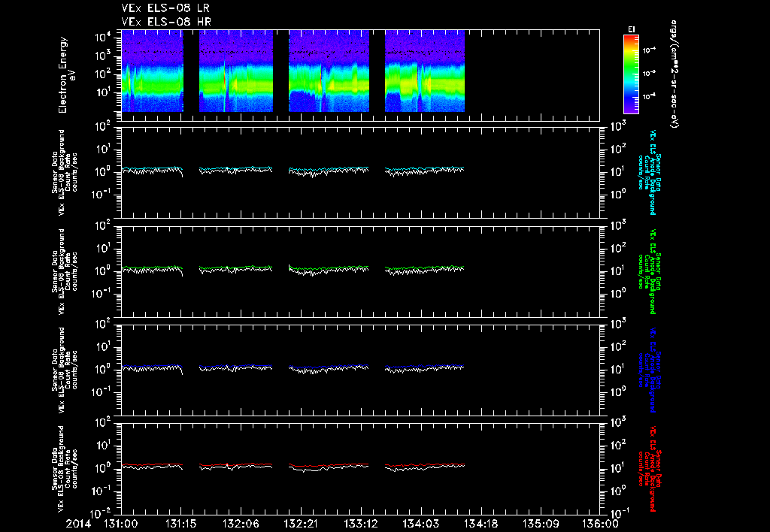Click the green anode background rate legend text
This screenshot has height=532, width=770.
(649, 271)
